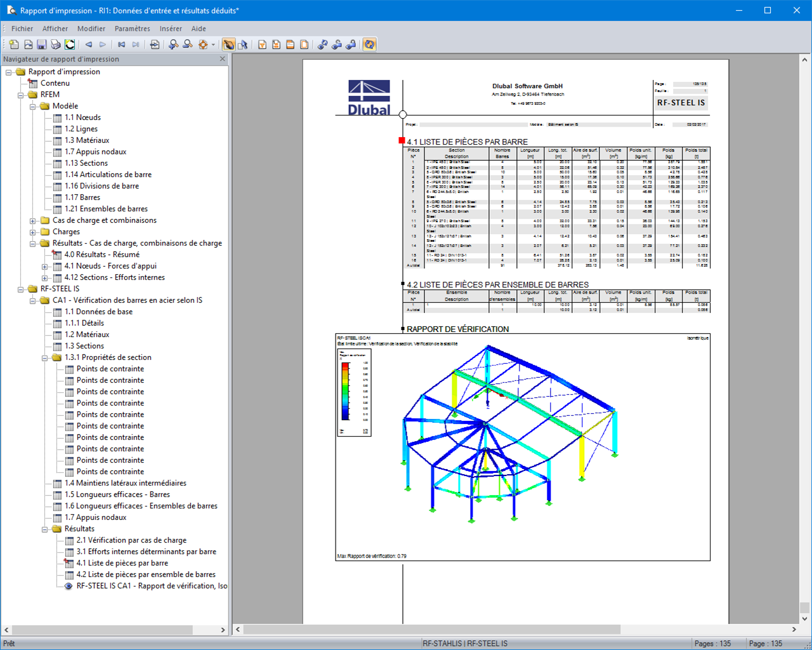The width and height of the screenshot is (812, 650).
Task: Click the navigator horizontal scrollbar thumb
Action: (102, 630)
